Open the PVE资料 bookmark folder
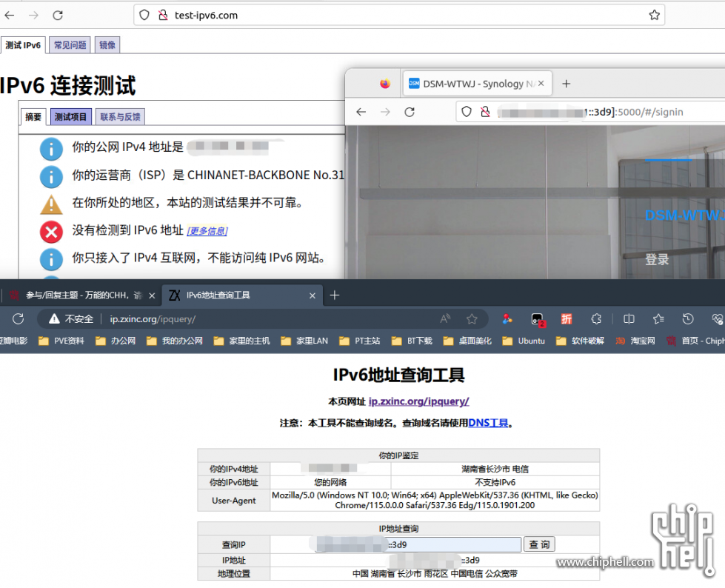The image size is (725, 588). [61, 341]
